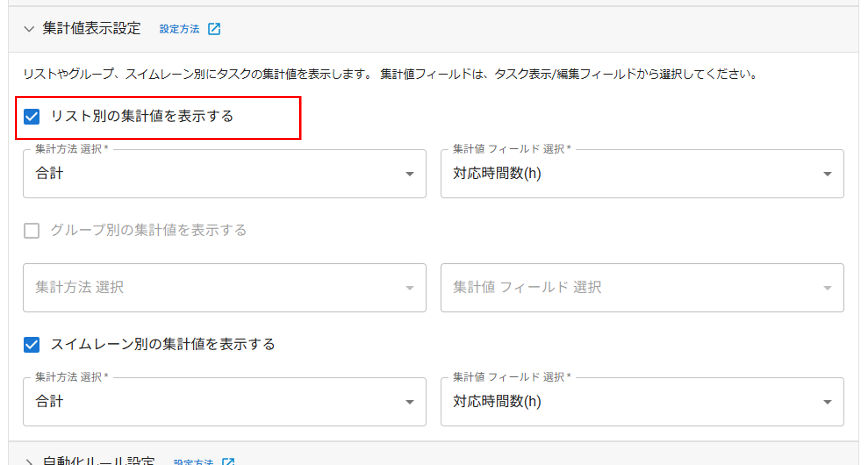868x465 pixels.
Task: Click dropdown arrow on top 合計 field
Action: [409, 174]
